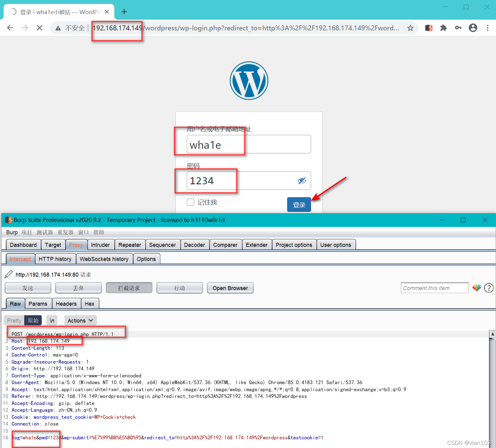Open the highlight color picker icon
496x448 pixels.
pyautogui.click(x=477, y=288)
